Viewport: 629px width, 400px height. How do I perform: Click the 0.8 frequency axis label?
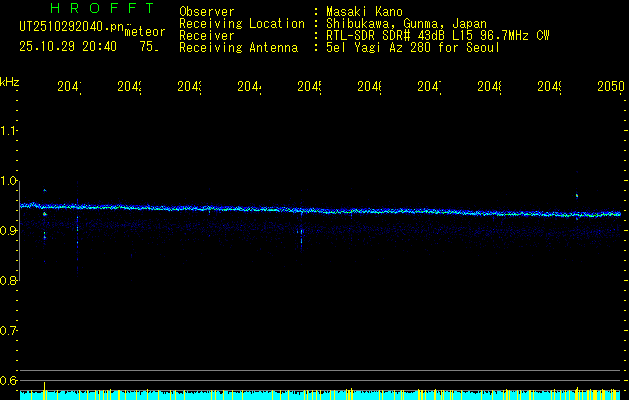(9, 281)
